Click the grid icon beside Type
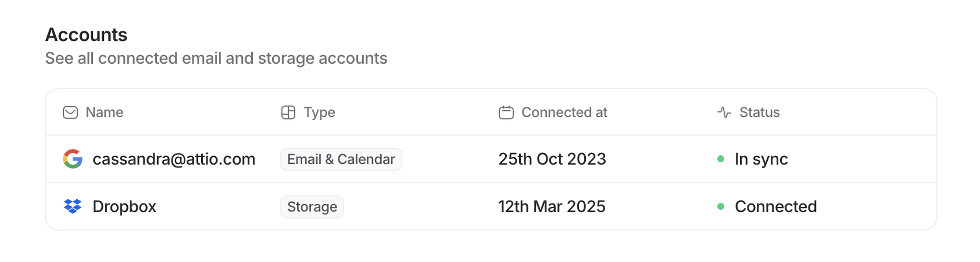This screenshot has width=980, height=262. (288, 112)
